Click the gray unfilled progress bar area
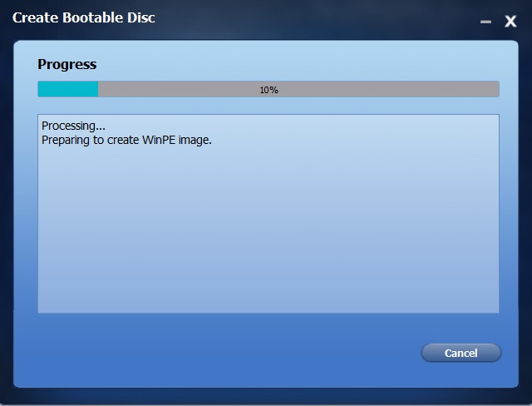Viewport: 532px width, 406px height. click(x=298, y=89)
